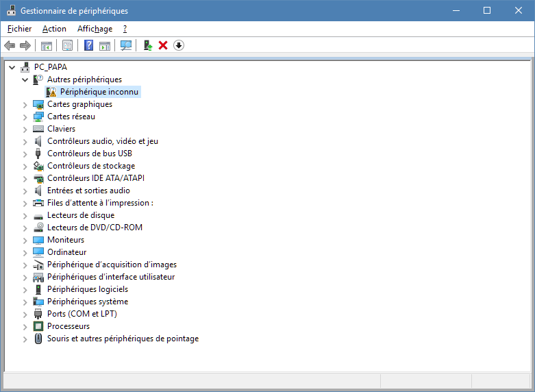Click the Moniteurs display icon
Image resolution: width=535 pixels, height=392 pixels.
(38, 240)
